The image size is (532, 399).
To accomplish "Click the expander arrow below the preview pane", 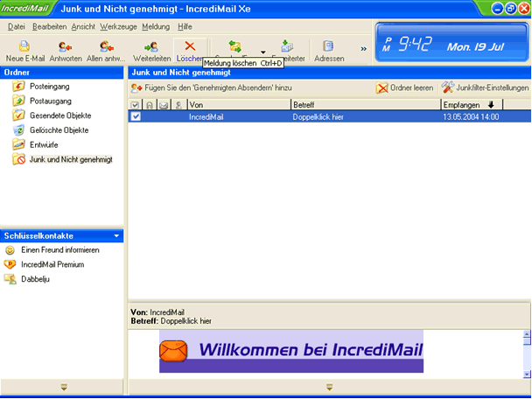I will click(x=329, y=387).
